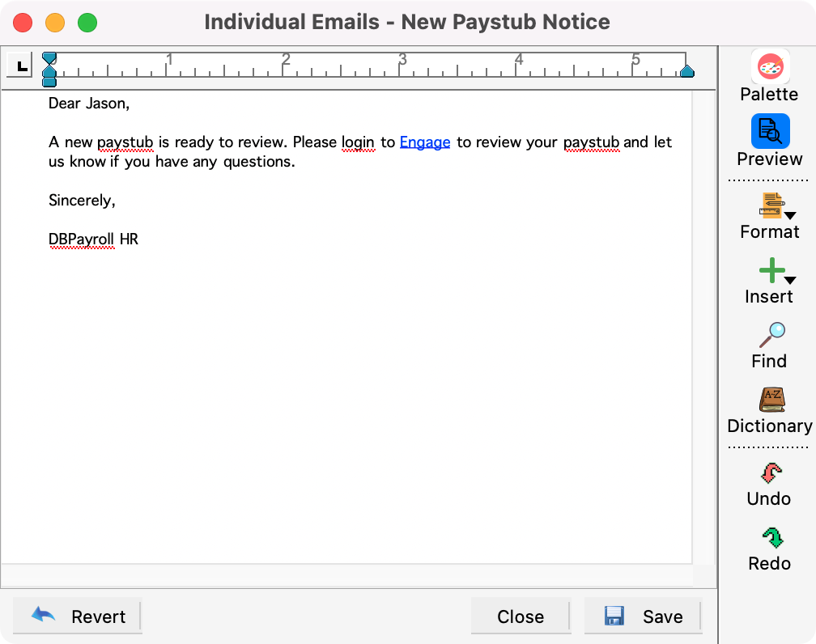816x644 pixels.
Task: Open the Palette tool
Action: (x=770, y=68)
